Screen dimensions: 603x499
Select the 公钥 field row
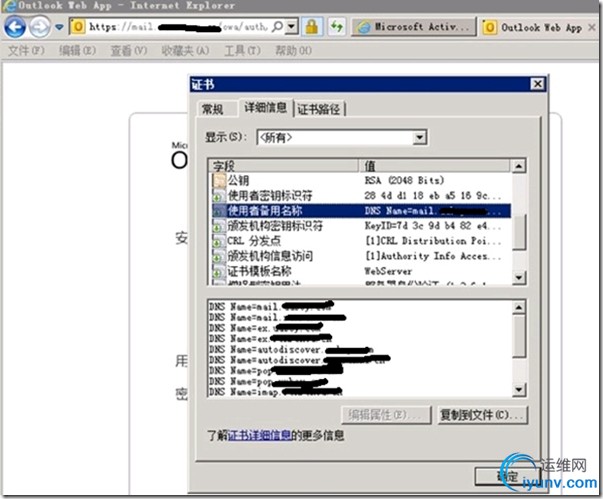coord(361,180)
